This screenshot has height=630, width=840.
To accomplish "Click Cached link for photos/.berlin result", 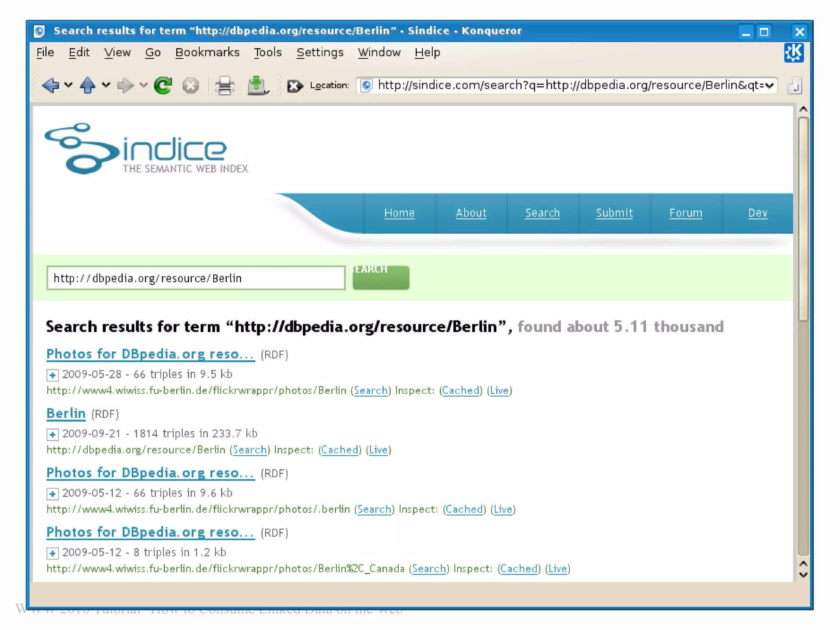I will [x=464, y=509].
